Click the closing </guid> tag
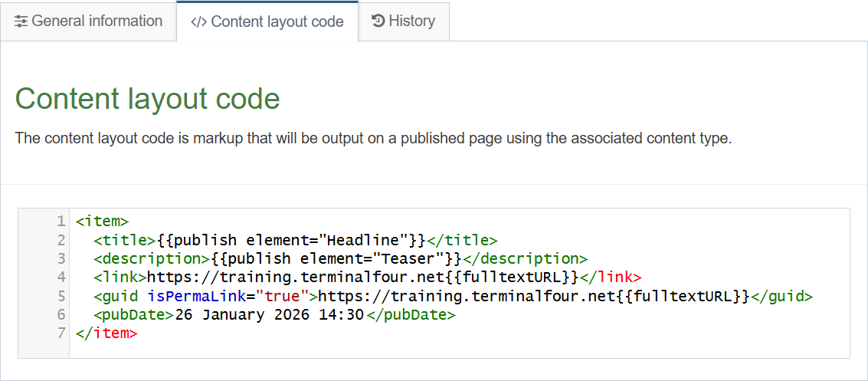This screenshot has width=868, height=381. click(x=781, y=296)
